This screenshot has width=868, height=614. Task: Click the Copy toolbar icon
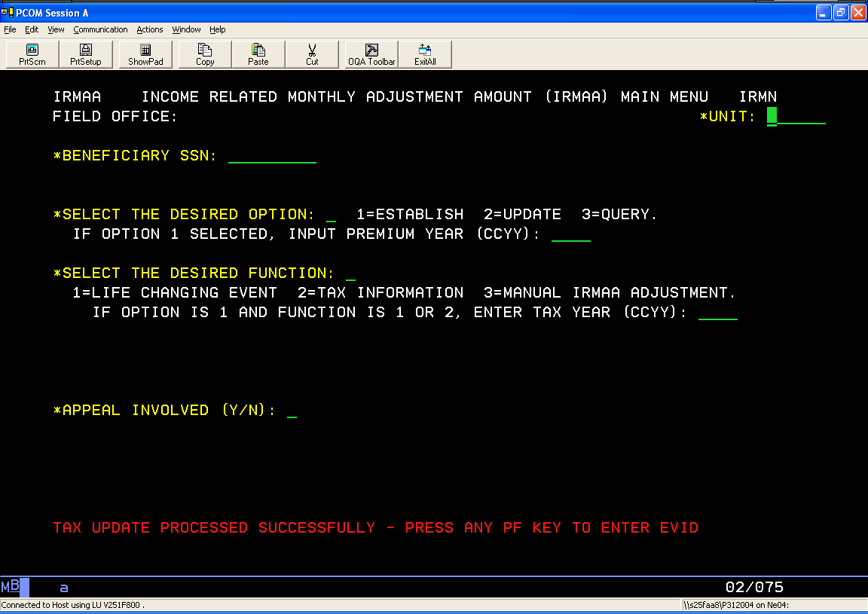[x=205, y=54]
